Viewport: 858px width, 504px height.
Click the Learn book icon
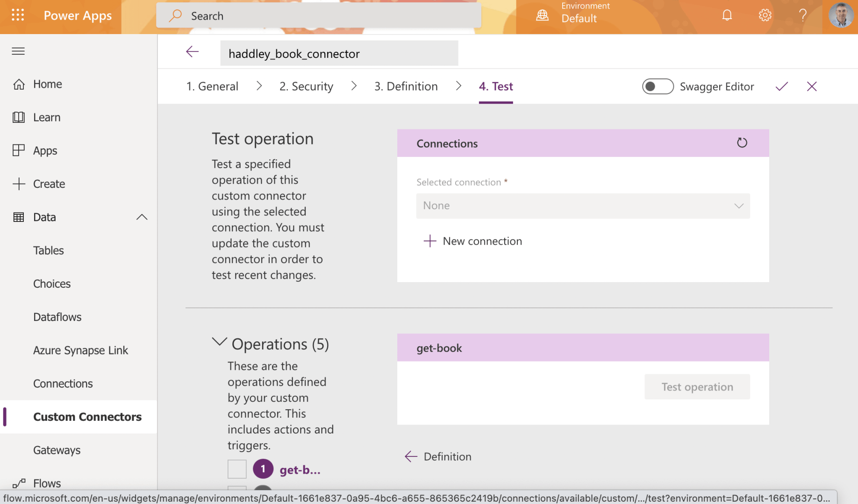pyautogui.click(x=19, y=117)
